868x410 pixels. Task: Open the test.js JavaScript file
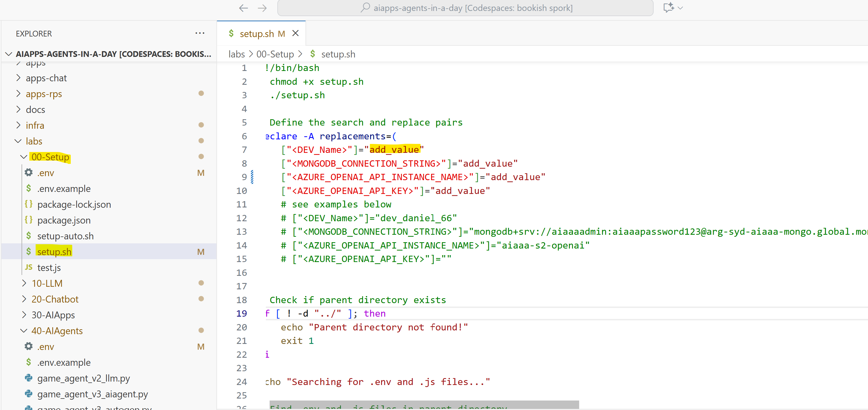pos(49,267)
